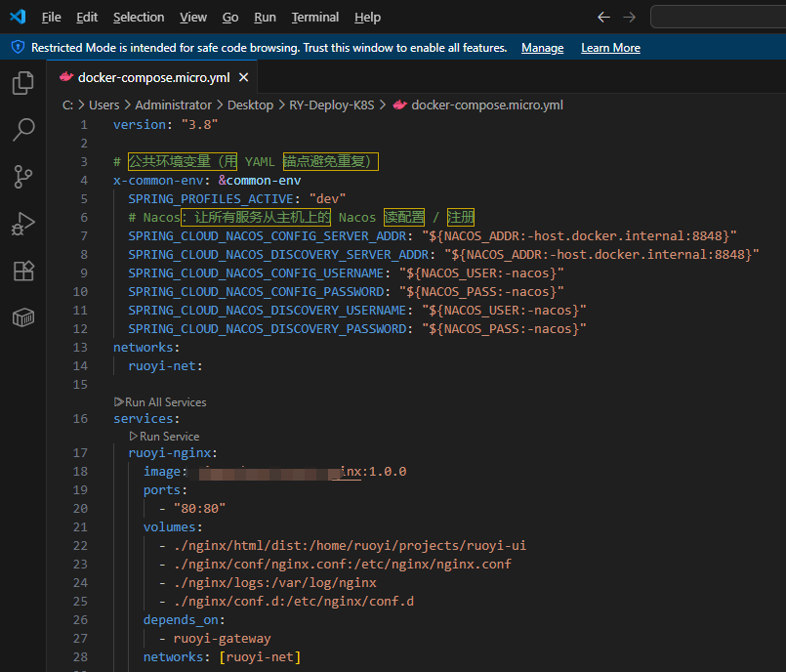This screenshot has height=672, width=786.
Task: Click the x-common-env key on line 4
Action: (x=158, y=180)
